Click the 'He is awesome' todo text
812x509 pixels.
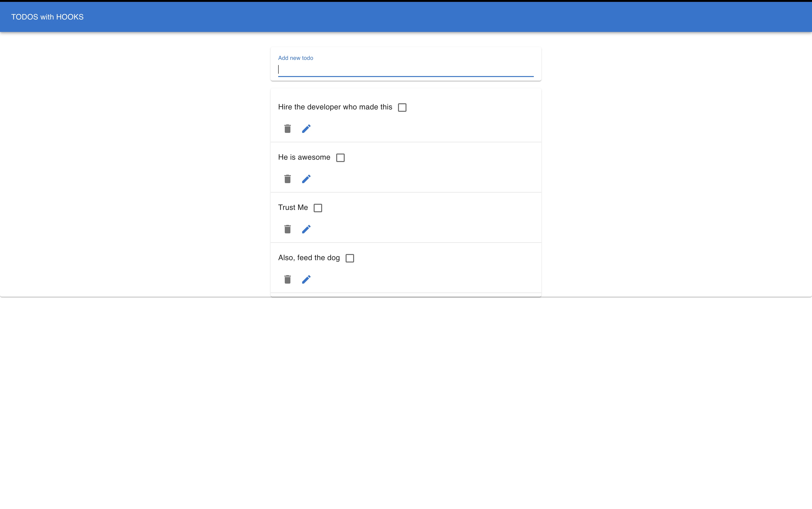[x=304, y=157]
